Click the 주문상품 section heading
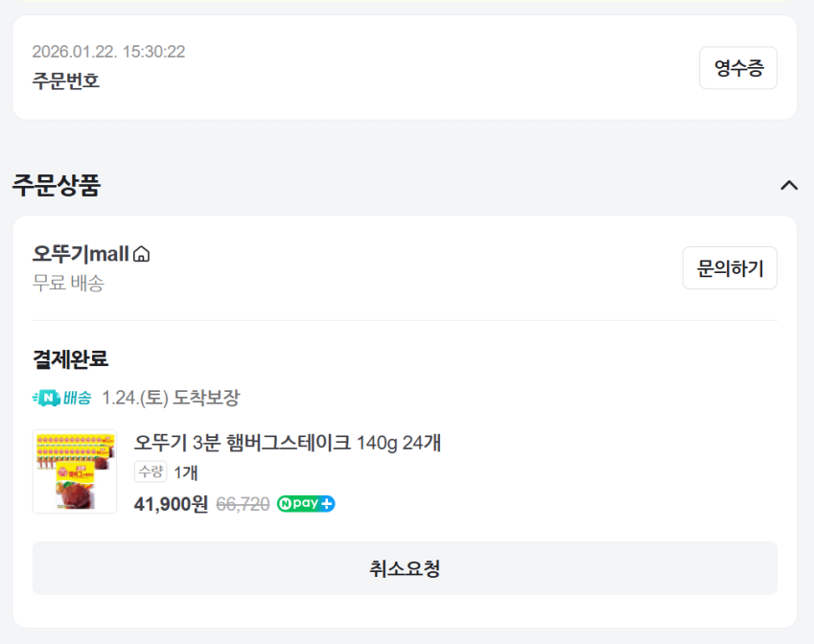 click(56, 185)
